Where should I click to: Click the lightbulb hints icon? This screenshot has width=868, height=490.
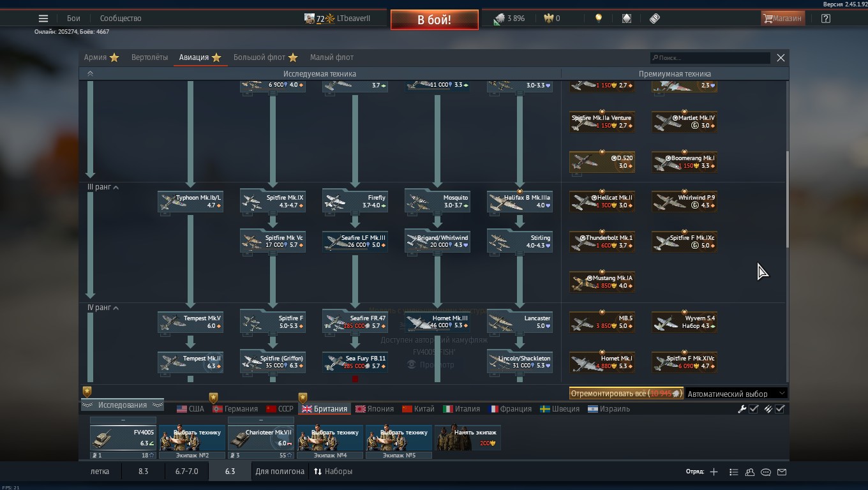click(598, 19)
